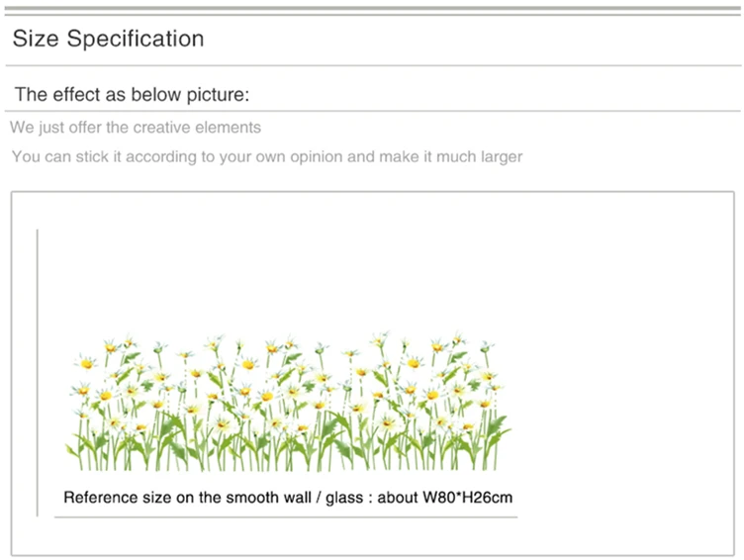The width and height of the screenshot is (744, 560).
Task: Click the green leaves at sticker's right edge
Action: click(x=498, y=427)
